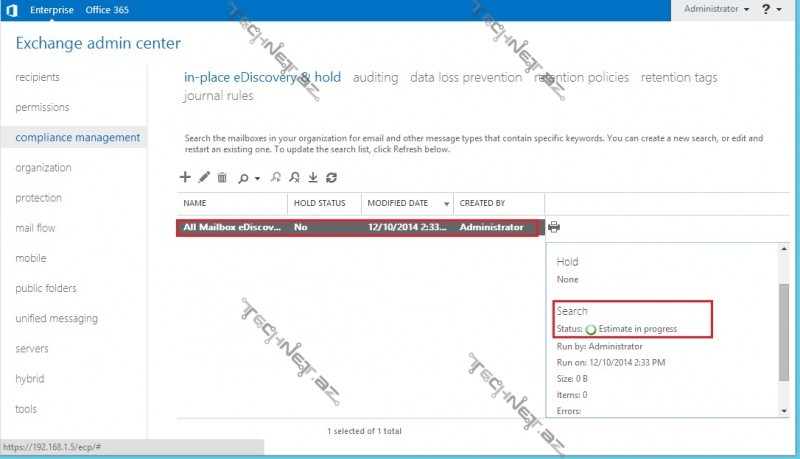Image resolution: width=800 pixels, height=459 pixels.
Task: Click the details pane scroll up arrow
Action: pos(784,249)
